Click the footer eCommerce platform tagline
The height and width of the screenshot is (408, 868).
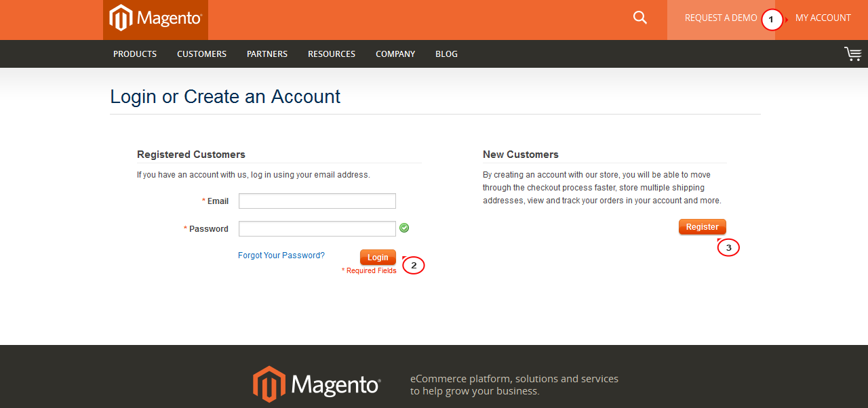tap(514, 385)
